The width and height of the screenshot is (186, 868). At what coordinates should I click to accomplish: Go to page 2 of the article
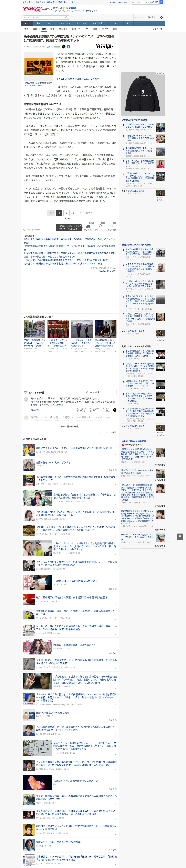(x=66, y=213)
